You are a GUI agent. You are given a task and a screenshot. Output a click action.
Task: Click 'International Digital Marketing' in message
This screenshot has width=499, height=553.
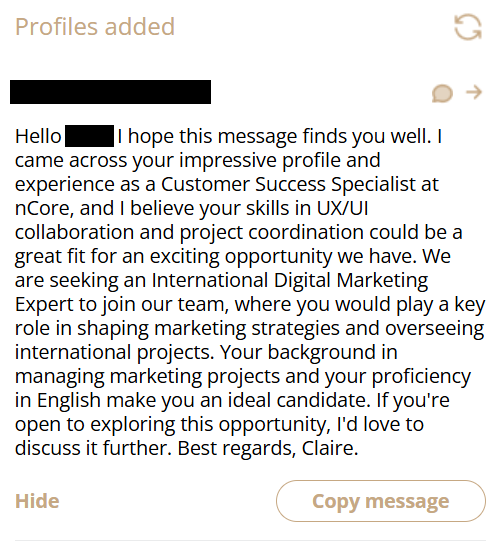pos(290,280)
